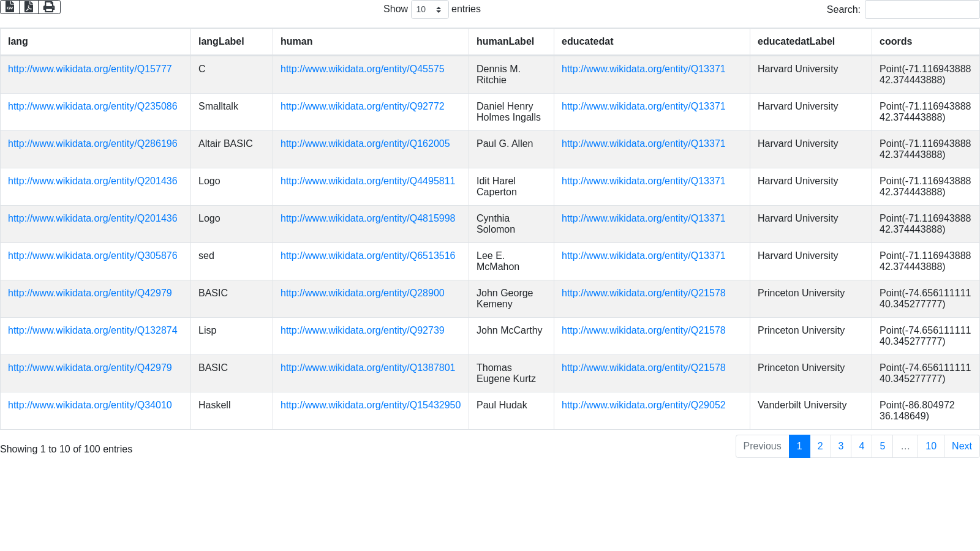Open John McCarthy's Q92739 entity link
Image resolution: width=980 pixels, height=551 pixels.
click(x=362, y=331)
